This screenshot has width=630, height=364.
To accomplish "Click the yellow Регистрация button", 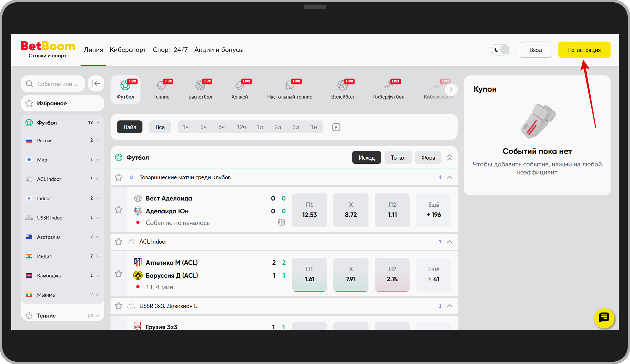I will click(x=584, y=50).
